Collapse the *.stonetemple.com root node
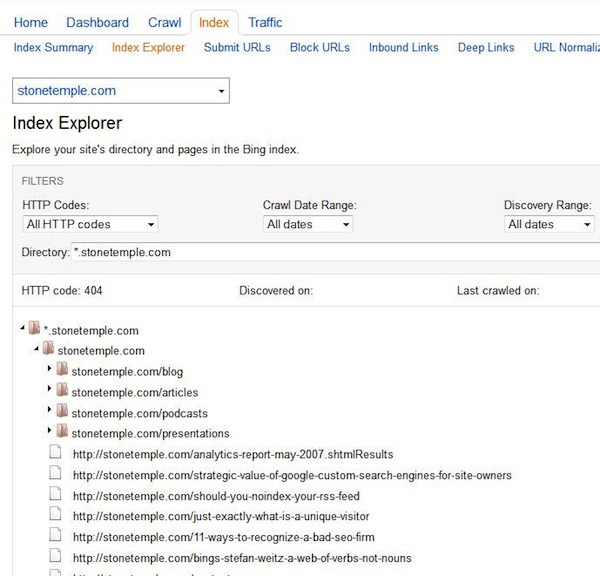The image size is (600, 576). (23, 328)
